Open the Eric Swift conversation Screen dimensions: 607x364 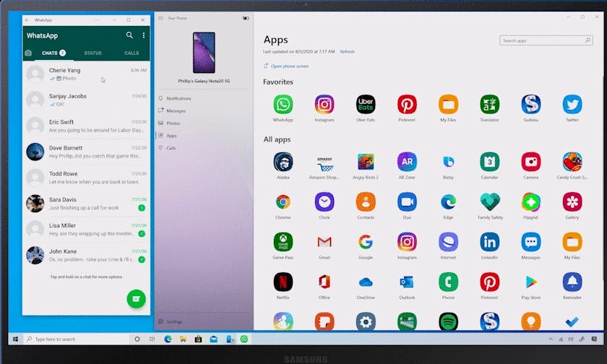coord(86,126)
